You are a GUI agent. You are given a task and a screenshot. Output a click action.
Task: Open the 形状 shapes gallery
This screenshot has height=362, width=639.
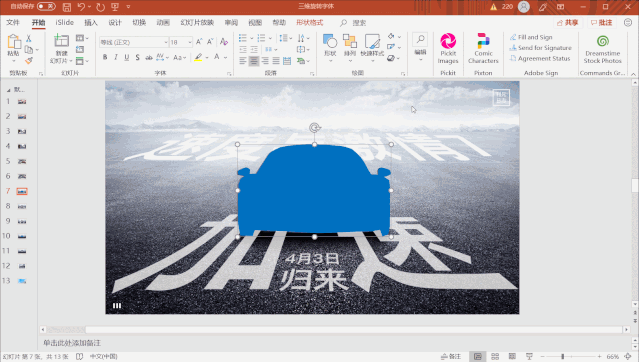coord(330,48)
